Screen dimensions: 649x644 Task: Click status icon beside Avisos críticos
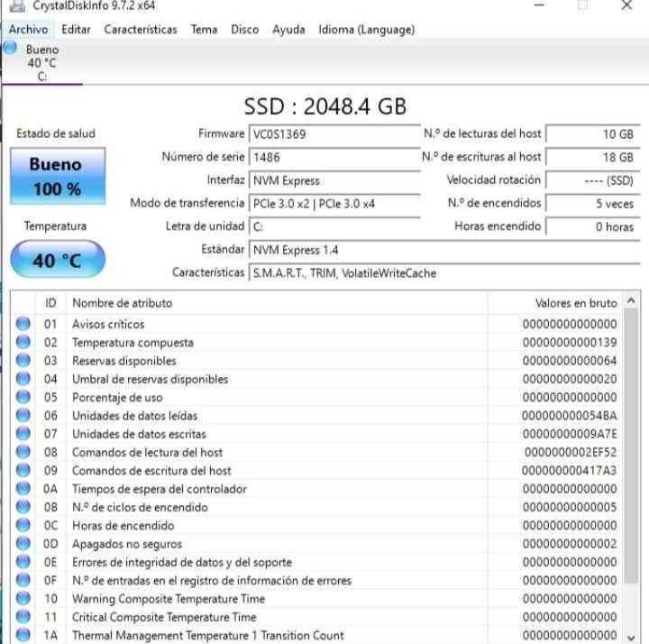click(23, 324)
